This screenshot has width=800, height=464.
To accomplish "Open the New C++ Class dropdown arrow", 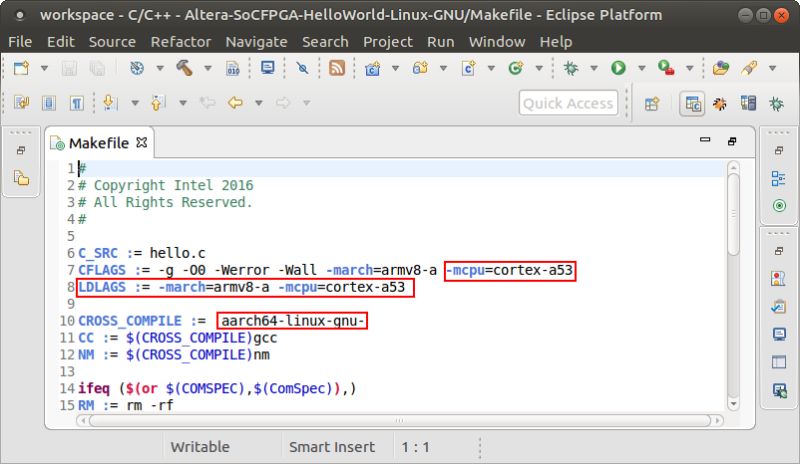I will (539, 68).
